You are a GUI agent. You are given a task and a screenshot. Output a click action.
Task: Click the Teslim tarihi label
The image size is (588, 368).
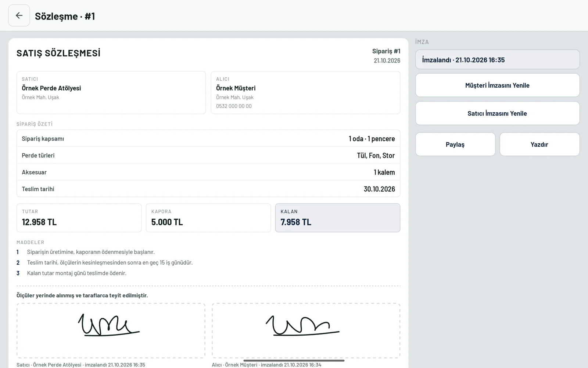pyautogui.click(x=38, y=189)
